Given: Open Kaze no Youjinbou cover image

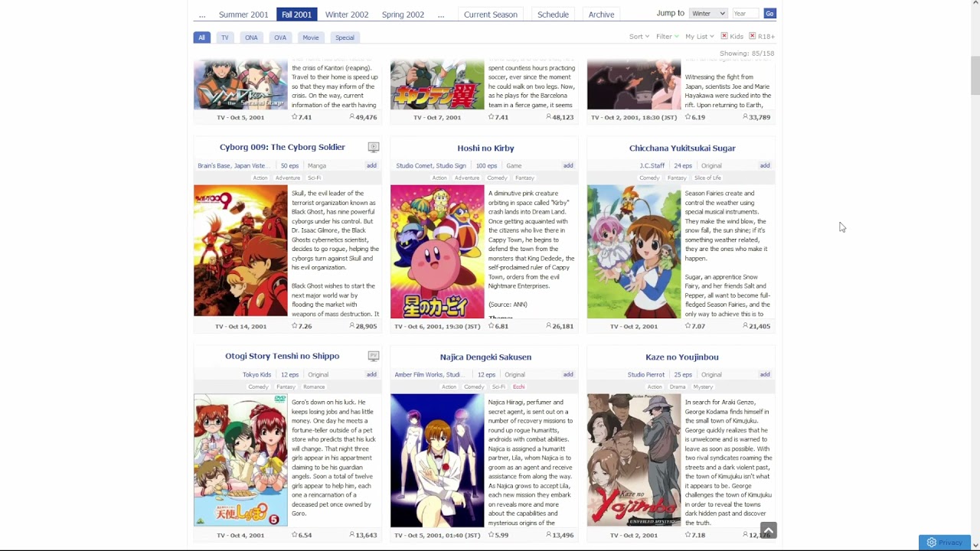Looking at the screenshot, I should 634,460.
